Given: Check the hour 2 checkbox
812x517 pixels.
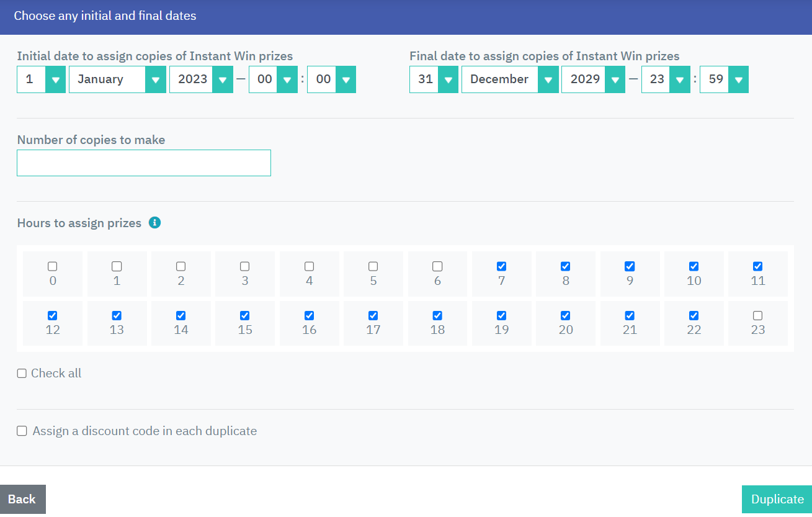Looking at the screenshot, I should (181, 266).
